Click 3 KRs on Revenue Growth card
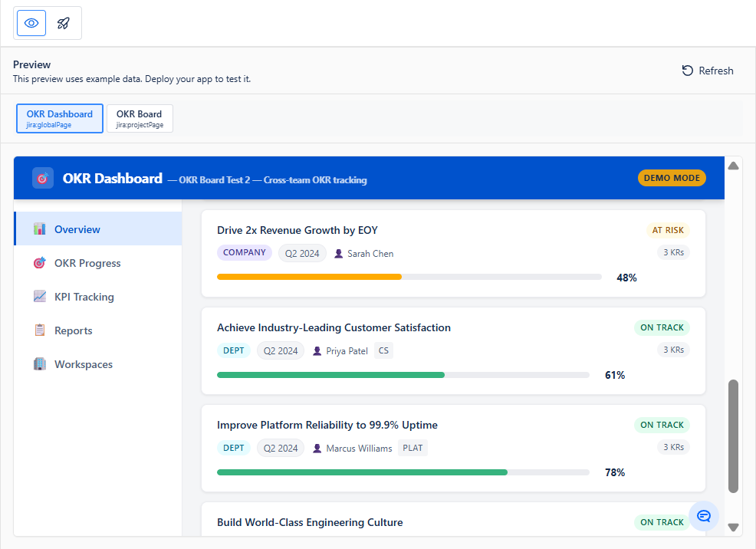Screen dimensions: 756x549 coord(673,252)
